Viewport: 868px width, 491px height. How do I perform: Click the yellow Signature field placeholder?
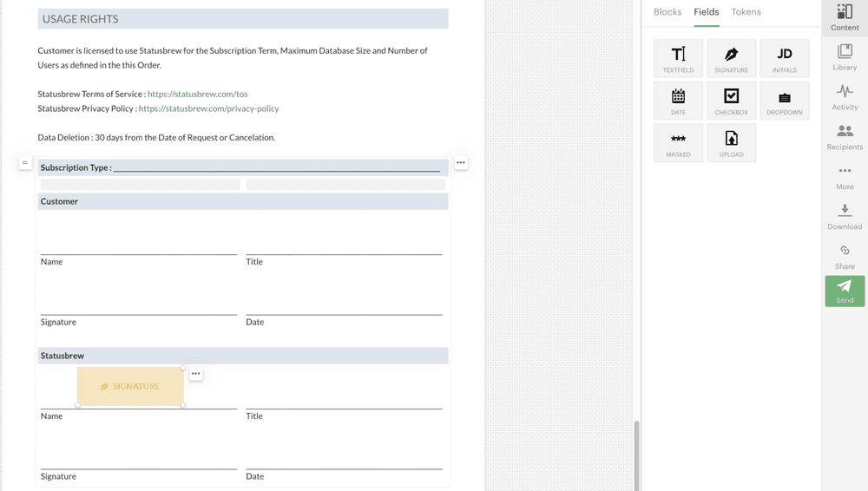(130, 387)
